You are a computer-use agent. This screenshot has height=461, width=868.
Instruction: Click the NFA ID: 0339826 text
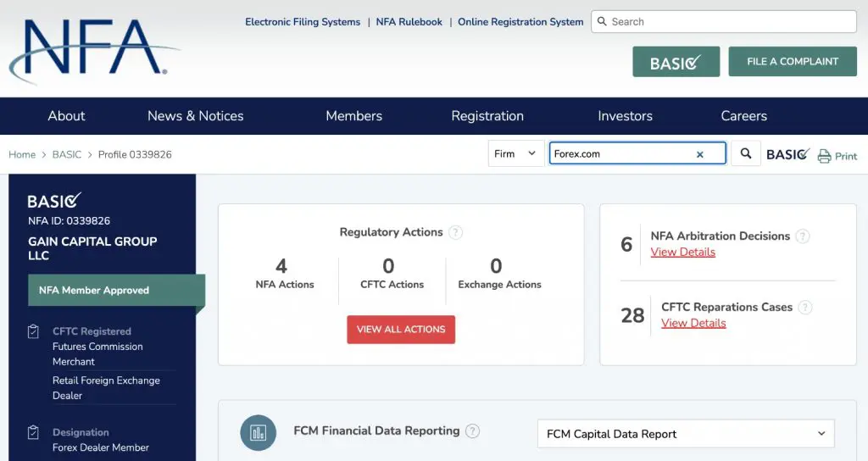[69, 221]
